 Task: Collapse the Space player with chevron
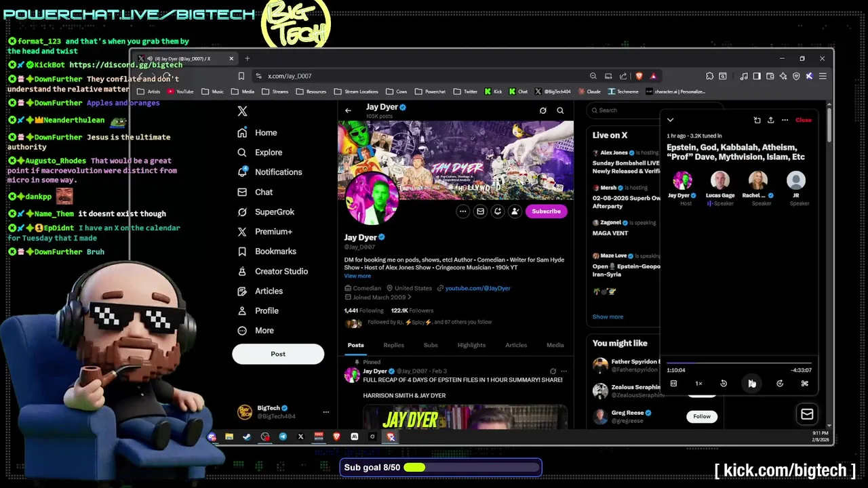(x=670, y=120)
